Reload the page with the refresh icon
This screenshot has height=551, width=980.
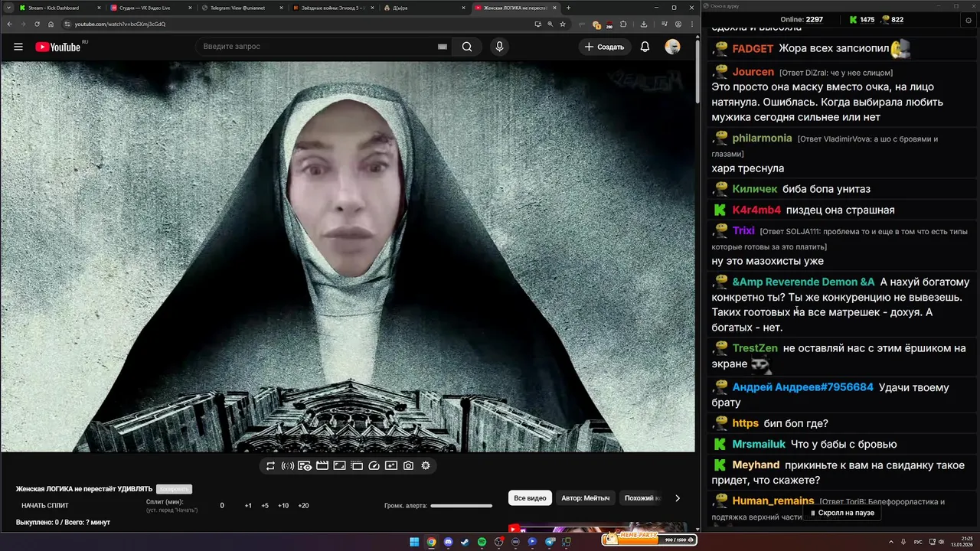point(37,24)
